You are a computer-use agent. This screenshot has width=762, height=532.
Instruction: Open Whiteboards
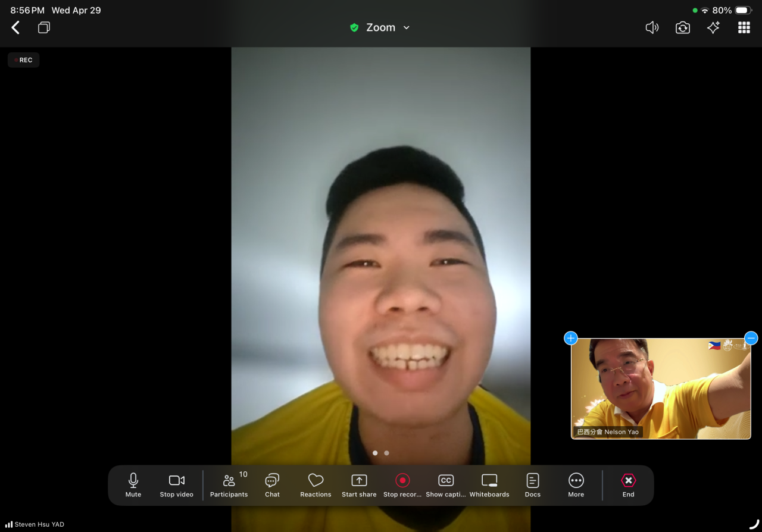coord(489,485)
